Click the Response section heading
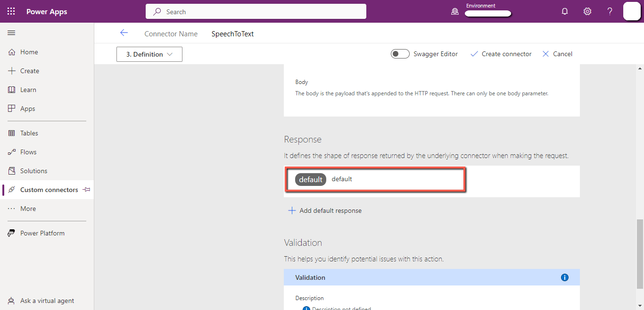 pos(303,140)
